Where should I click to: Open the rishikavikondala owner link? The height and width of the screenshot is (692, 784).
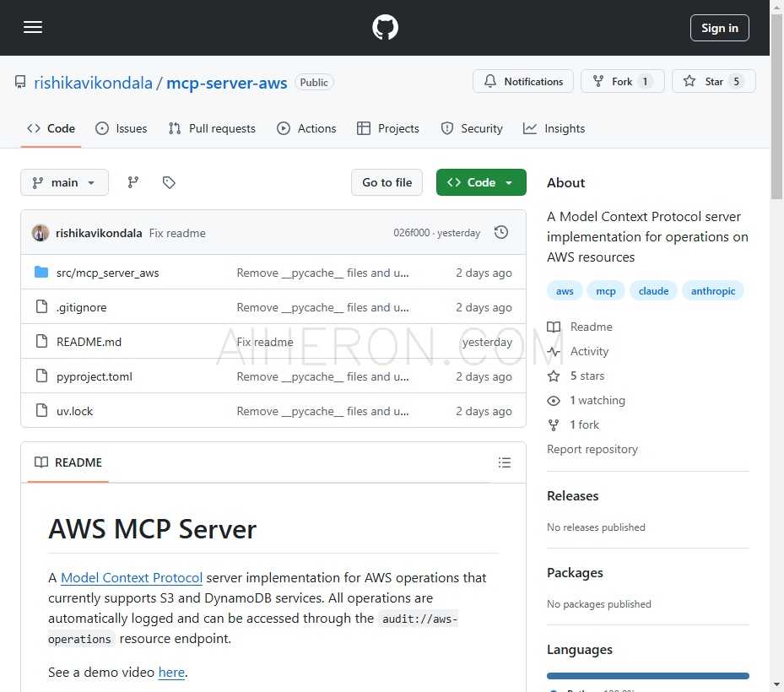coord(93,83)
